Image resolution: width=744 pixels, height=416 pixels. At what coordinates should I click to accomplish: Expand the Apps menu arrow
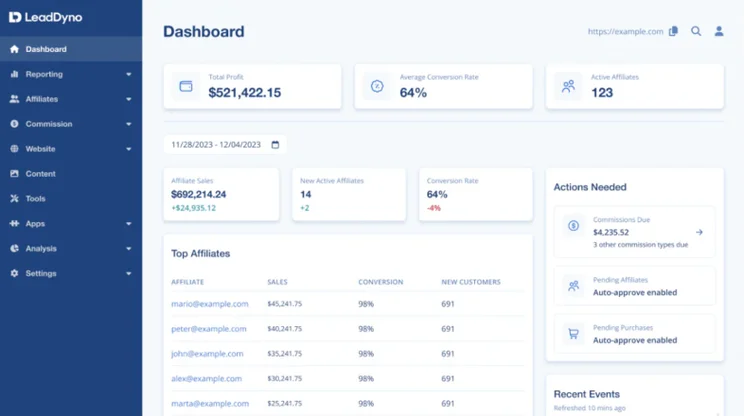coord(129,224)
